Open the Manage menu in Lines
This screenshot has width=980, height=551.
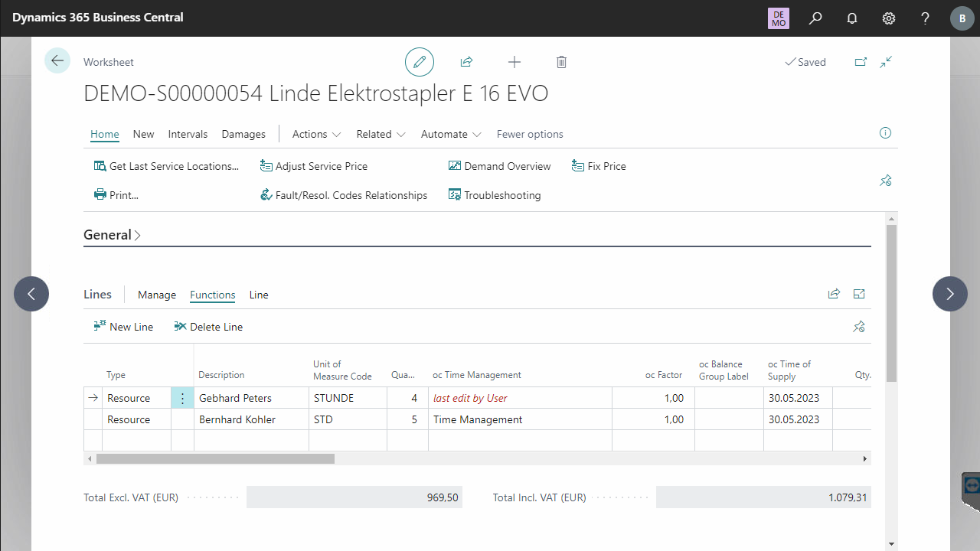[x=157, y=295]
